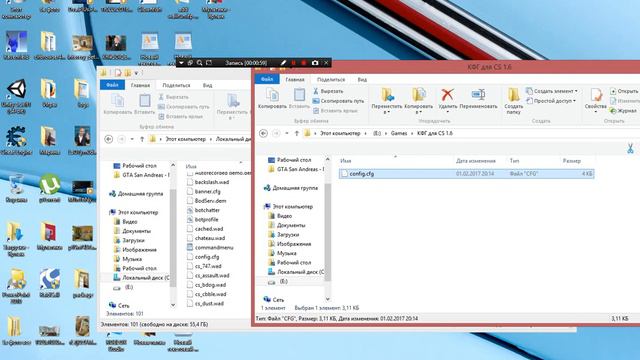Click the Переименовать icon in the ribbon
The width and height of the screenshot is (640, 360).
(x=478, y=95)
